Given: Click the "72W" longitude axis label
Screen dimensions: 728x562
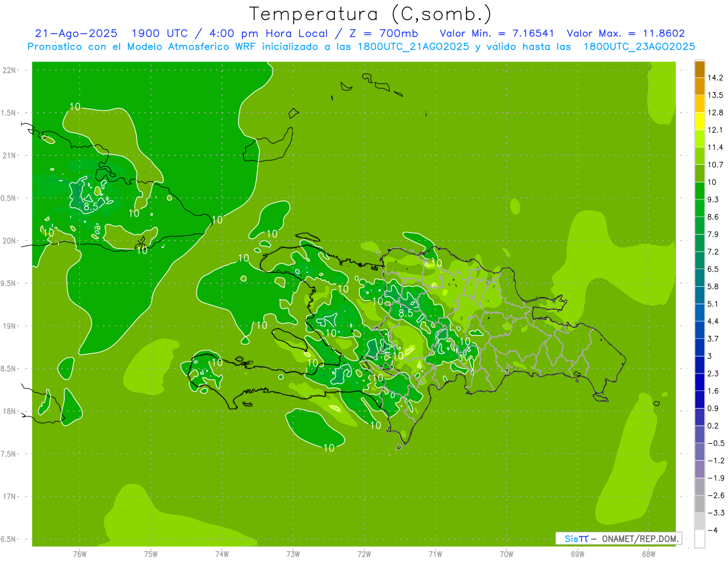Looking at the screenshot, I should click(364, 554).
